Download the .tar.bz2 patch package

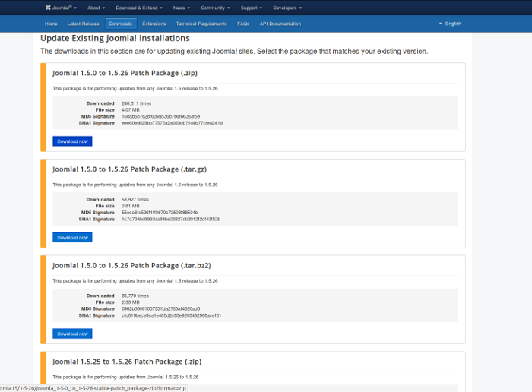pos(72,334)
